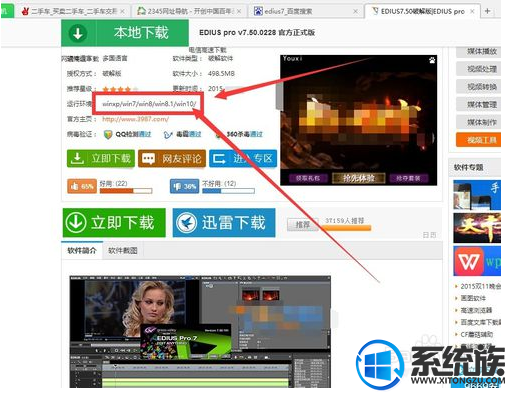Viewport: 505px width, 393px height.
Task: Open the EDIUS Pro 7 screenshot thumbnail
Action: click(200, 332)
